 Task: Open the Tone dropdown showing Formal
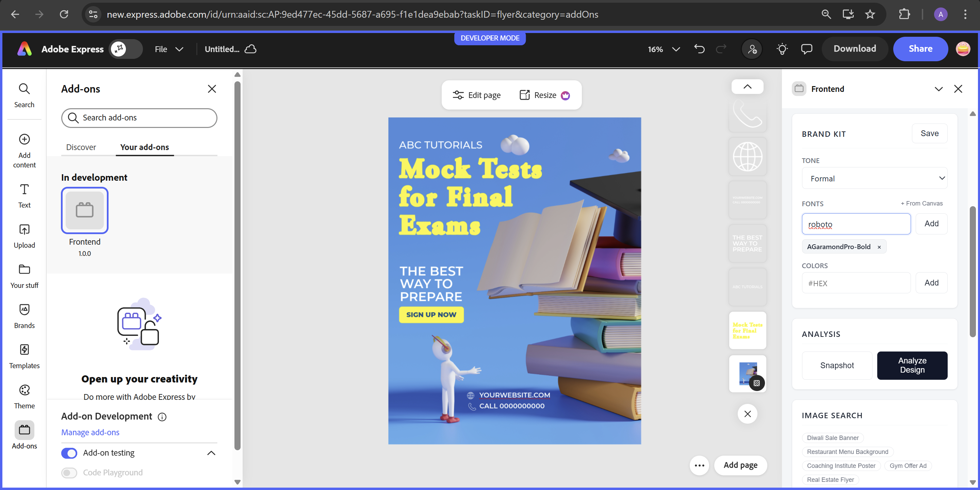pos(874,178)
